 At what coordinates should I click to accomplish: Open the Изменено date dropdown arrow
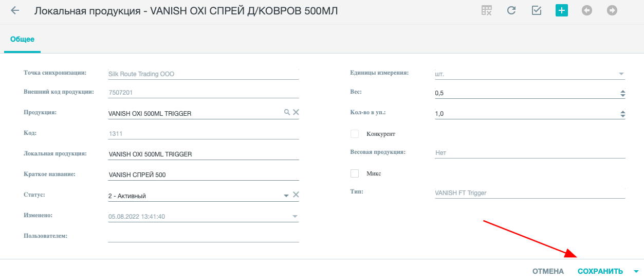tap(295, 217)
